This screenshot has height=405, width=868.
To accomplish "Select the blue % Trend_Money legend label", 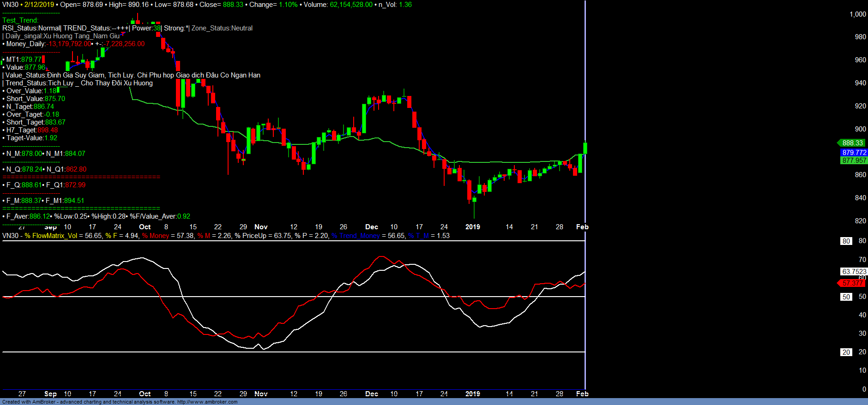I will coord(355,236).
